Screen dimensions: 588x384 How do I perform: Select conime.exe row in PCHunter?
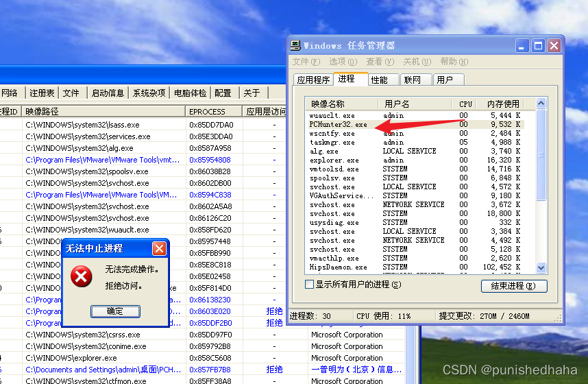[x=202, y=346]
